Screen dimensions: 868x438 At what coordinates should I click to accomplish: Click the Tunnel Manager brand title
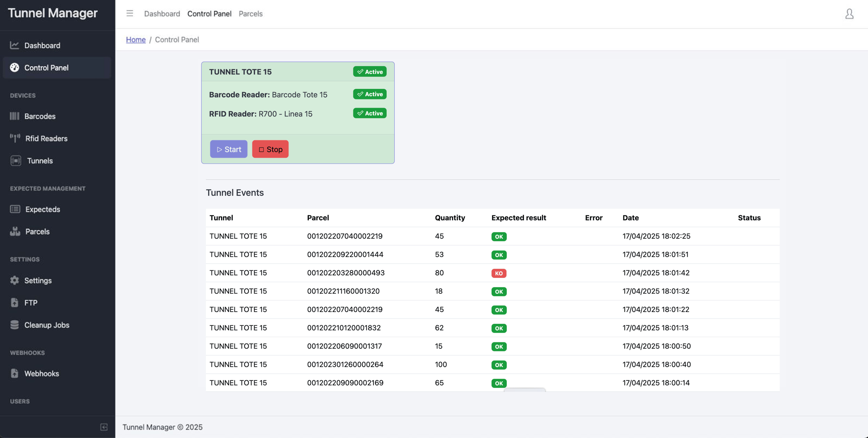[53, 13]
